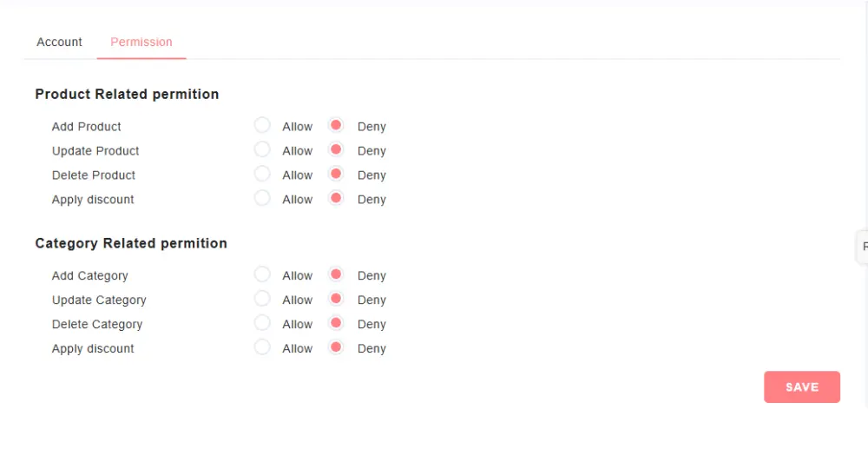Allow the Update Product permission

tap(262, 149)
